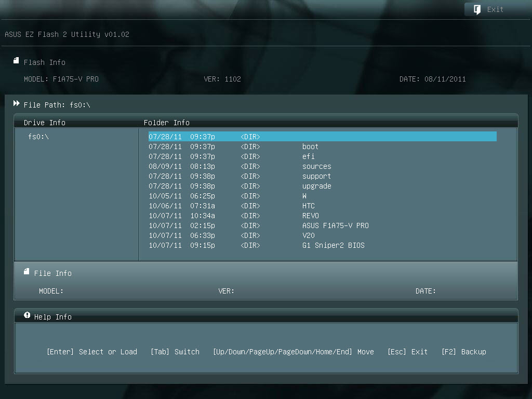Screen dimensions: 532x399
Task: Select the highlighted unnamed DIR row
Action: point(322,137)
